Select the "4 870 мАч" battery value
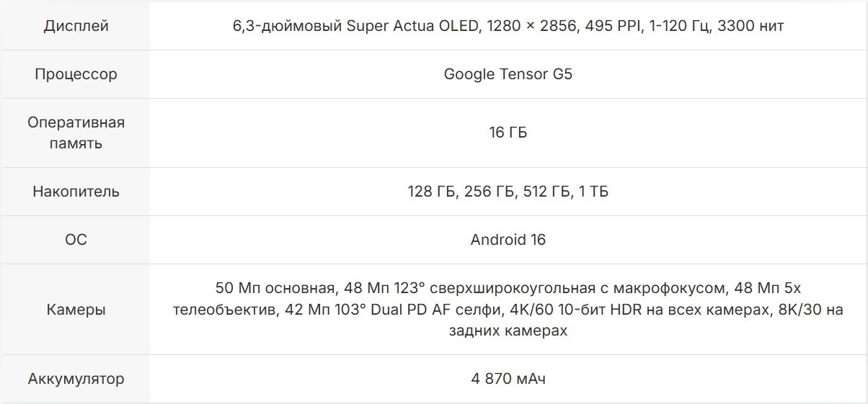Screen dimensions: 868x404 508,379
